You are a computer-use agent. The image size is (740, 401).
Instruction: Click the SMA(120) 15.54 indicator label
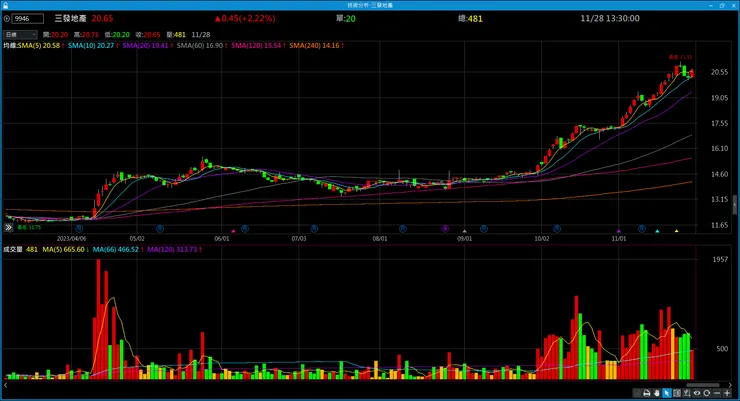pos(258,46)
